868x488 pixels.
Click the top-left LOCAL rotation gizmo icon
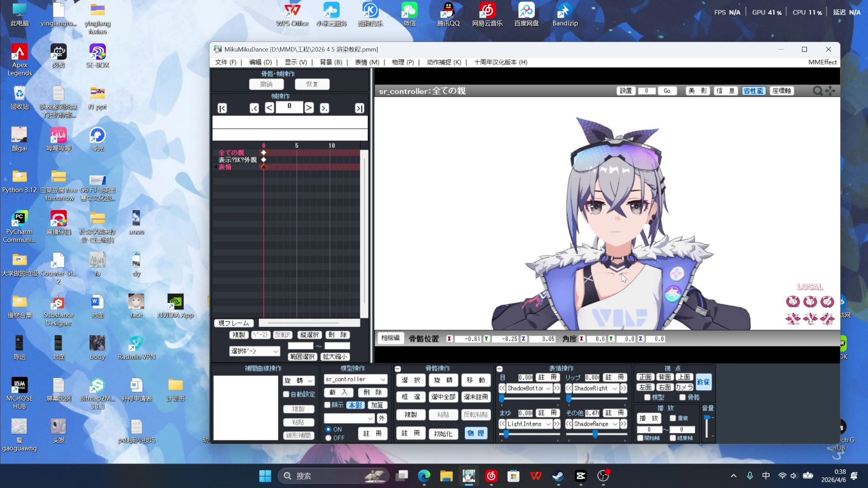coord(793,301)
